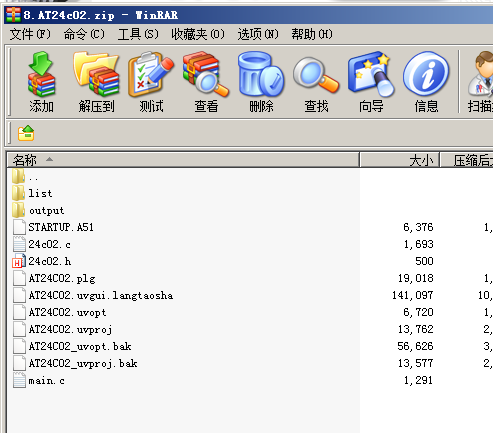
Task: Click the 添加 (Add) toolbar icon
Action: click(41, 74)
